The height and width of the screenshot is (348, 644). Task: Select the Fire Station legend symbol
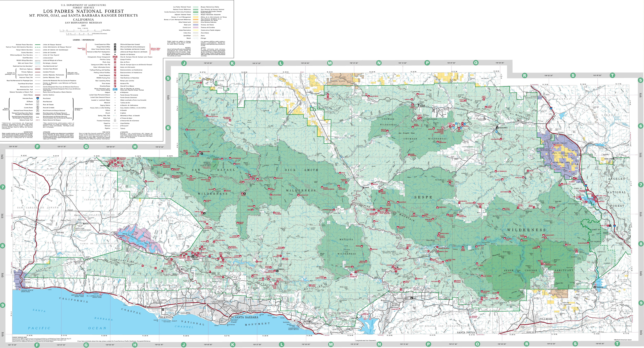pyautogui.click(x=115, y=54)
